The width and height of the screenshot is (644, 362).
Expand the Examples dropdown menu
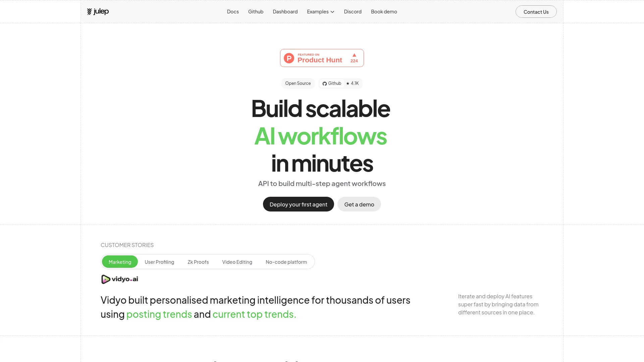321,11
